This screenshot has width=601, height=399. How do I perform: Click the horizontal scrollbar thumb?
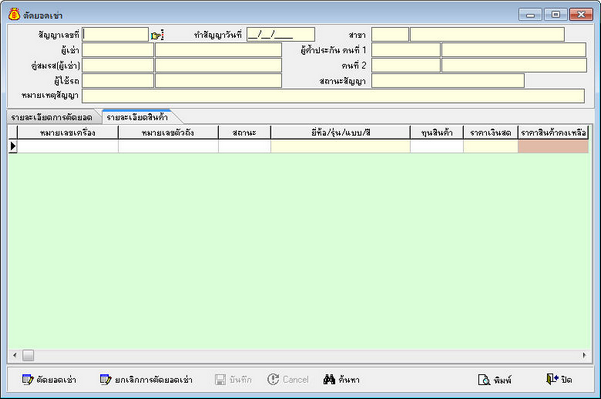click(x=28, y=355)
